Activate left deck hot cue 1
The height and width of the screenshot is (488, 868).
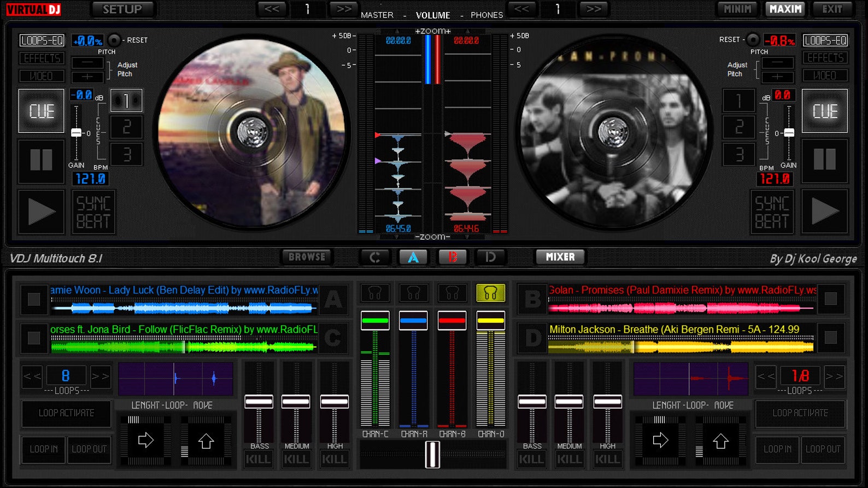126,101
